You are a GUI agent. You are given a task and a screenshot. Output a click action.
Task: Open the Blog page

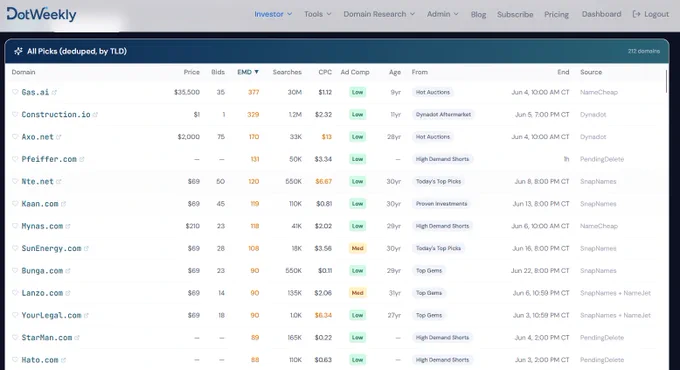click(x=478, y=14)
